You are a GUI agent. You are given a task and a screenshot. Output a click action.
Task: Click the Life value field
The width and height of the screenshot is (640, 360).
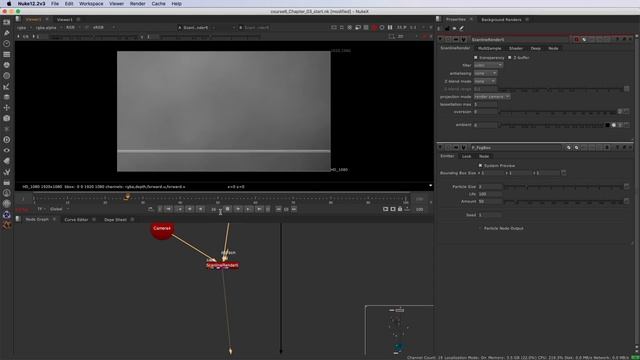tap(490, 194)
